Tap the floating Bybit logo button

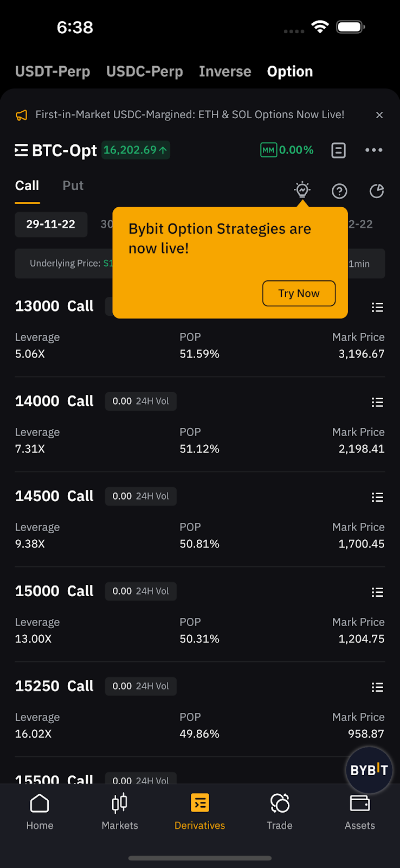[369, 770]
